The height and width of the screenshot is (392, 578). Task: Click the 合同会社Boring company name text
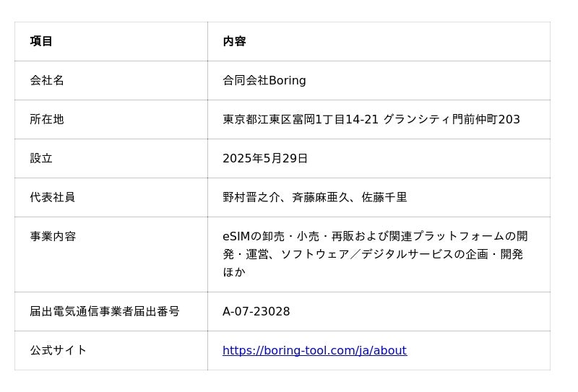click(264, 80)
